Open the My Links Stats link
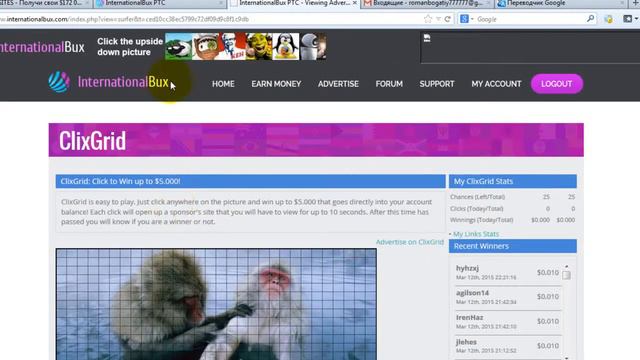This screenshot has width=640, height=360. [476, 234]
